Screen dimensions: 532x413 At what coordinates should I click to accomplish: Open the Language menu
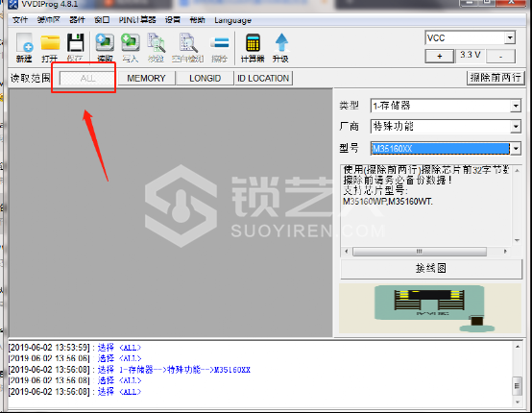click(x=232, y=20)
